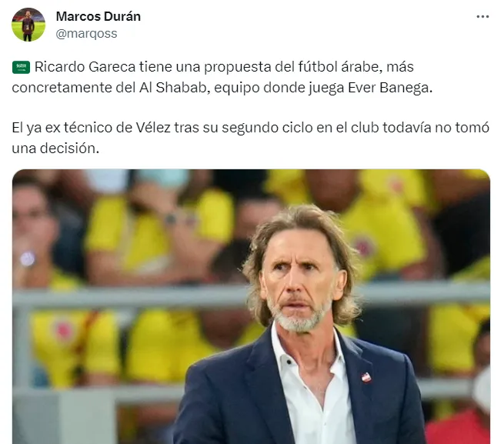Click the words "Ricardo Gareca" in the tweet
The height and width of the screenshot is (444, 504).
tap(85, 67)
